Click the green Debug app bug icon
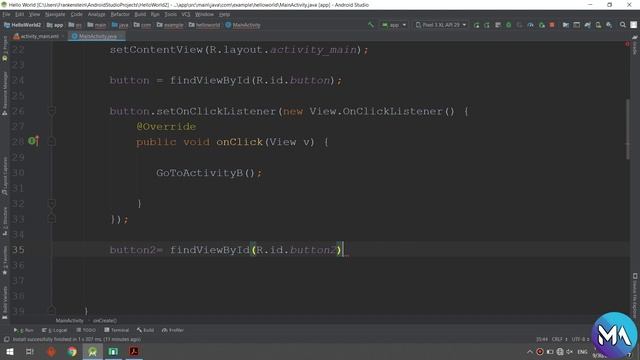640x360 pixels. click(509, 25)
